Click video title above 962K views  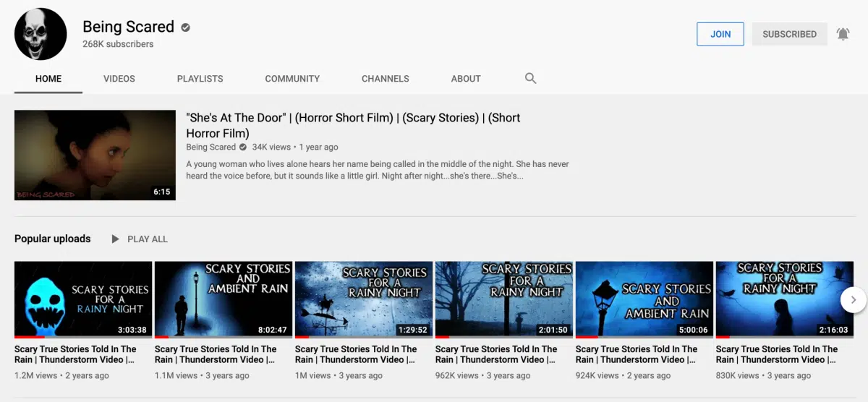click(496, 354)
